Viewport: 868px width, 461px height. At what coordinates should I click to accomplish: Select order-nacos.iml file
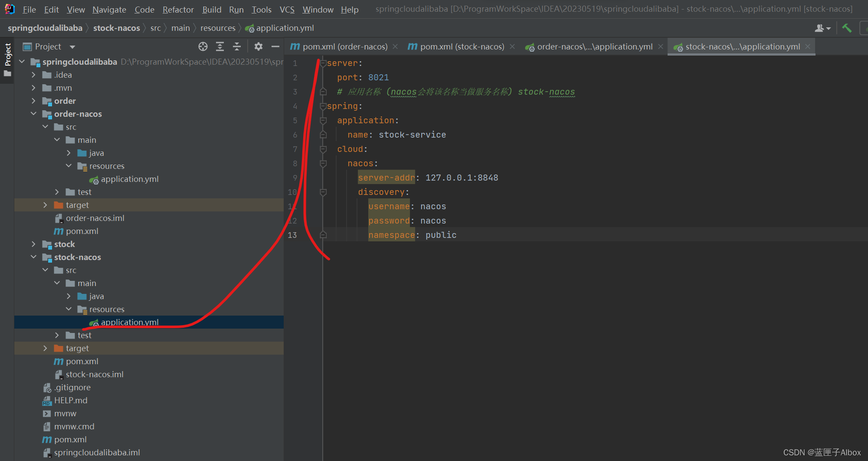coord(95,218)
